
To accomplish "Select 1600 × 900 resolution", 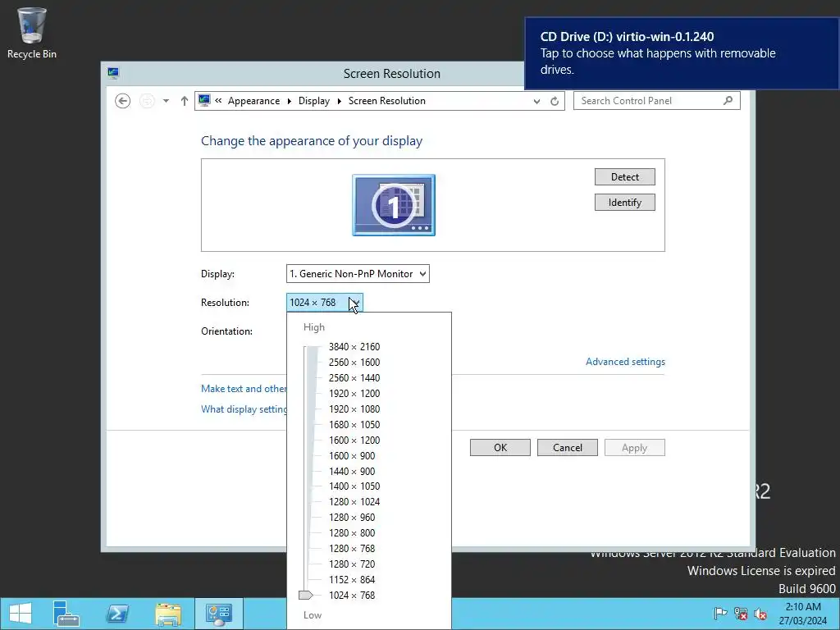I will (352, 455).
